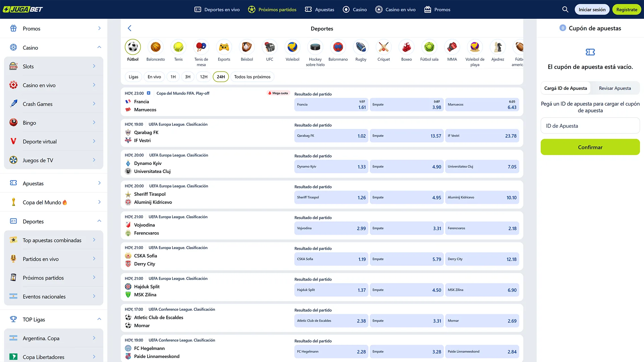The image size is (644, 362).
Task: Choose the Críquet bats icon
Action: tap(384, 47)
